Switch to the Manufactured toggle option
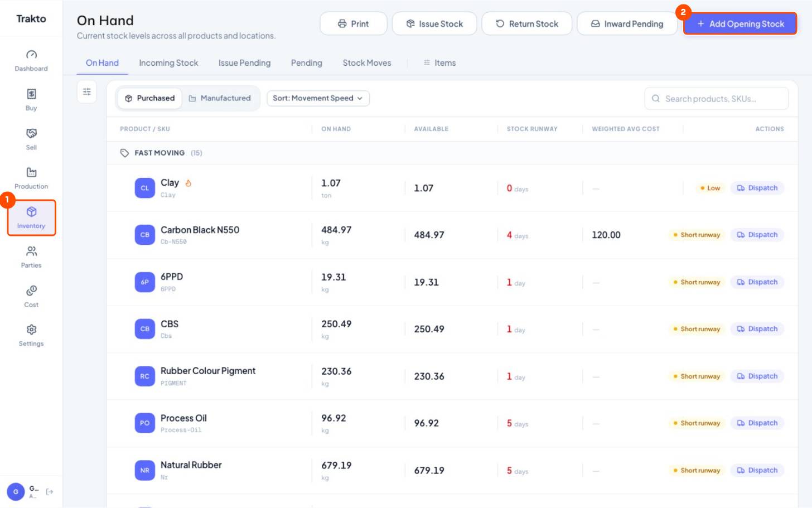The width and height of the screenshot is (812, 508). pos(220,98)
